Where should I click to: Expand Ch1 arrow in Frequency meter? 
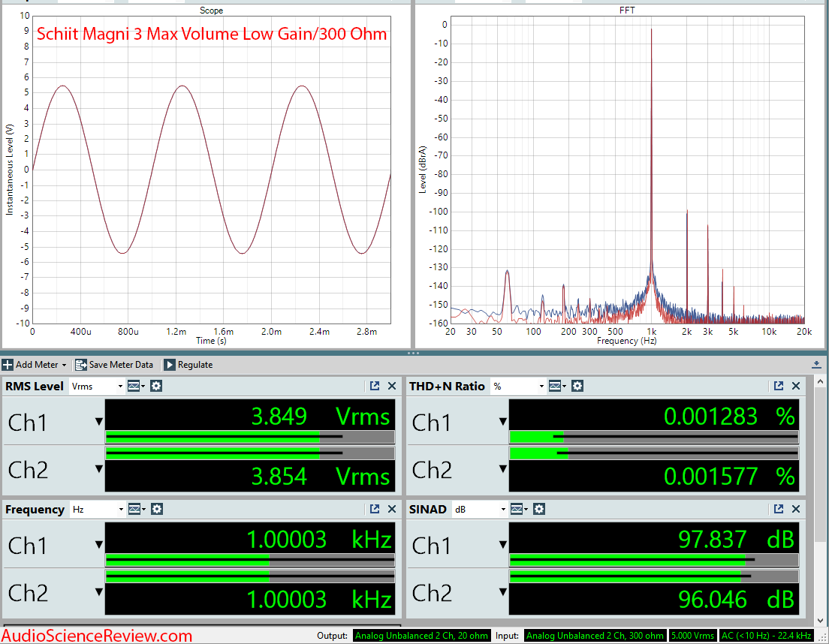[x=99, y=545]
